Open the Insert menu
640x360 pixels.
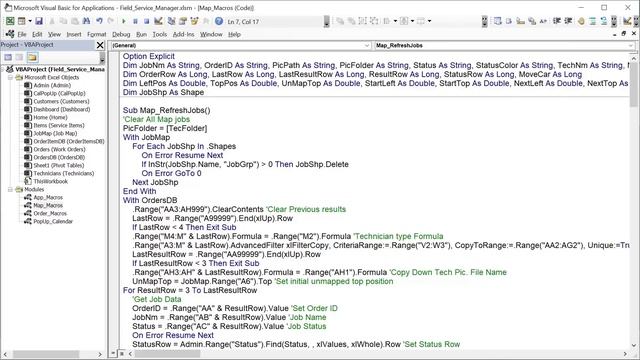click(74, 34)
